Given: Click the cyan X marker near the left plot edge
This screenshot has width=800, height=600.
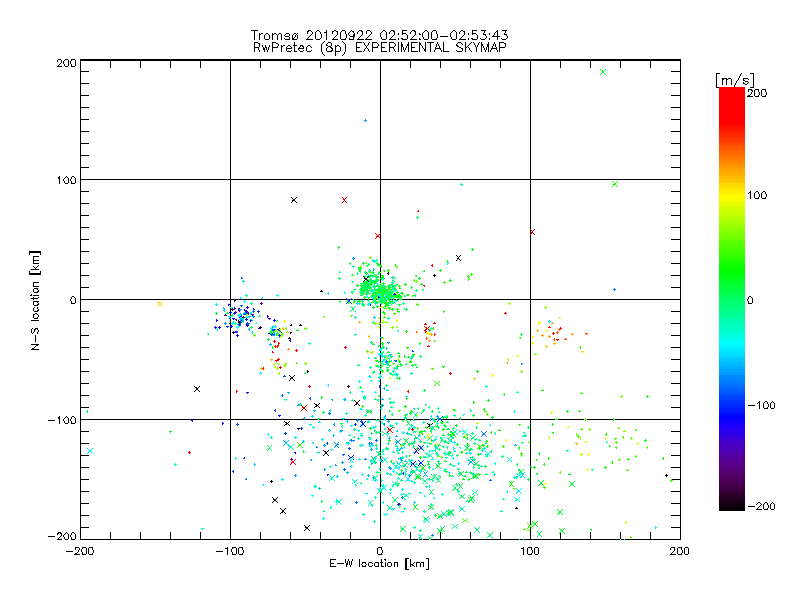Looking at the screenshot, I should pyautogui.click(x=90, y=451).
